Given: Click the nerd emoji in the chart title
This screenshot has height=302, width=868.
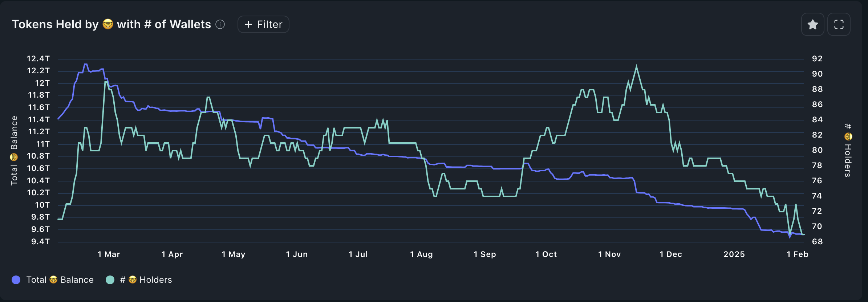Looking at the screenshot, I should 108,24.
